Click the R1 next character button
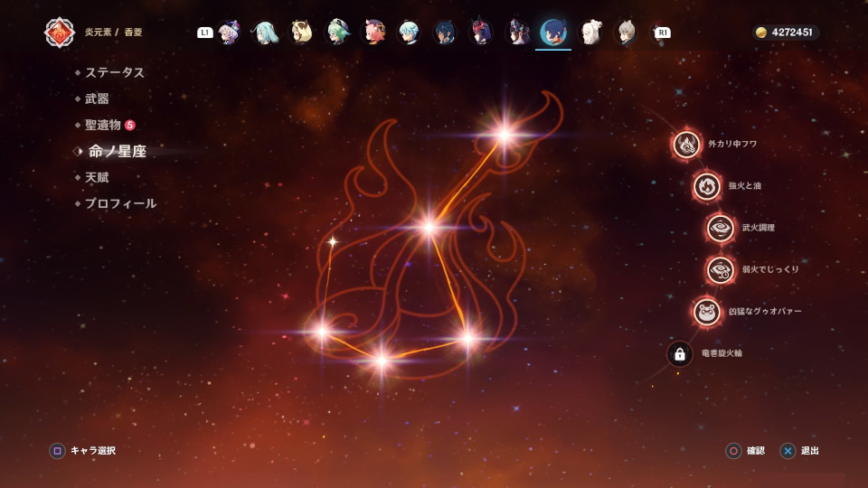This screenshot has height=488, width=868. coord(663,33)
